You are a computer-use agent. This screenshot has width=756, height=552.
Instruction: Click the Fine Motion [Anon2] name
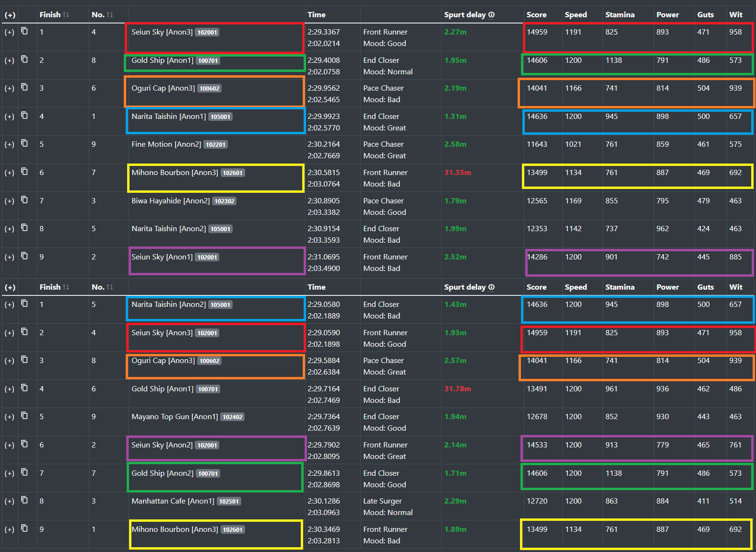(x=166, y=144)
